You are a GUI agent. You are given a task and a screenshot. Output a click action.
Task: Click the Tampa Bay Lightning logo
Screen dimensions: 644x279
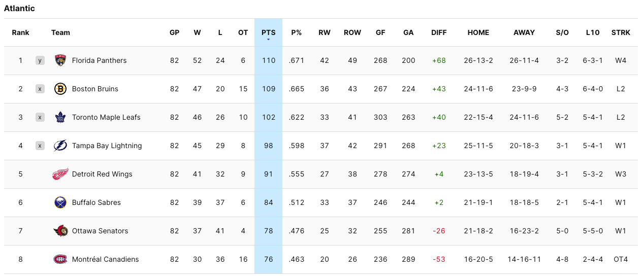(x=60, y=146)
